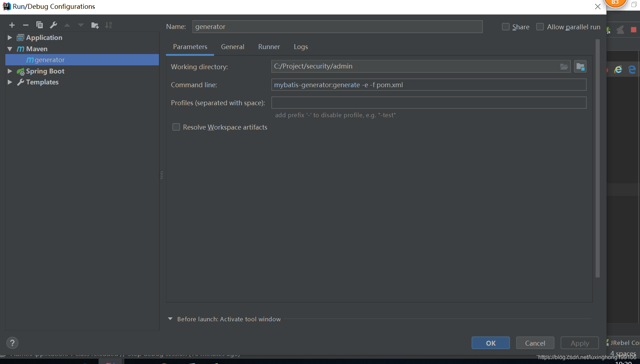The height and width of the screenshot is (364, 640).
Task: Switch to the Runner tab
Action: pos(269,47)
